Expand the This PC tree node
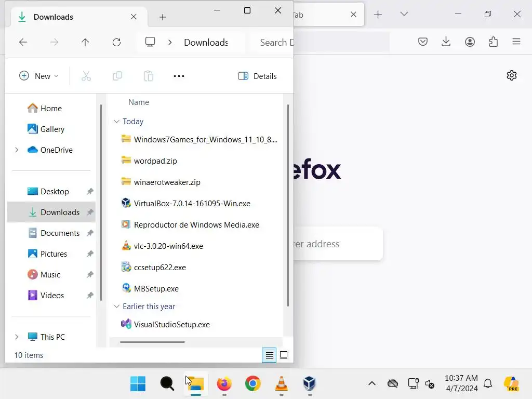This screenshot has width=532, height=399. point(17,337)
